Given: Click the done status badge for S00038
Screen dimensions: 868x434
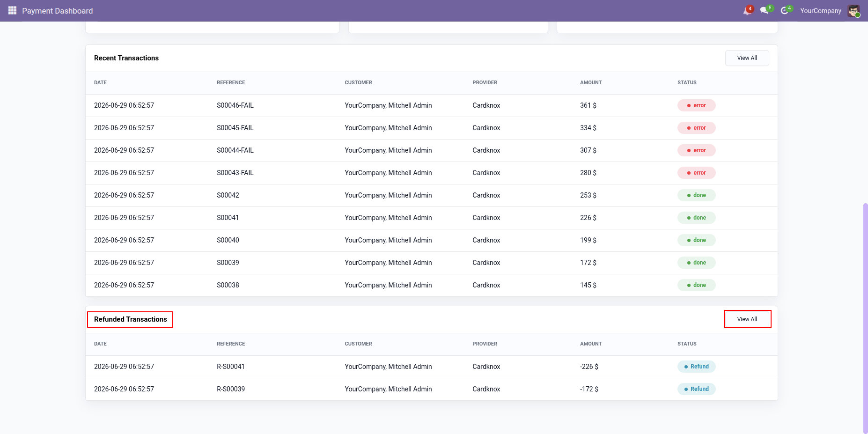Looking at the screenshot, I should (696, 285).
